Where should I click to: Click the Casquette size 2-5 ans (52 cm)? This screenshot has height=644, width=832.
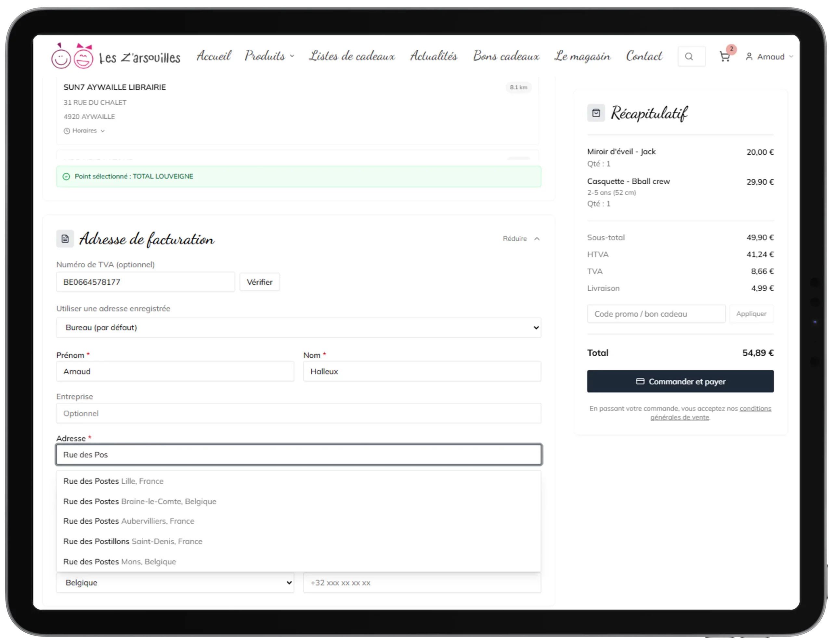pyautogui.click(x=611, y=192)
